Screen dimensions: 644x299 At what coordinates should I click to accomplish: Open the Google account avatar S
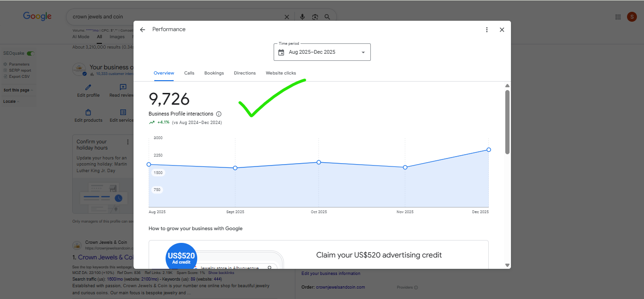[x=632, y=17]
